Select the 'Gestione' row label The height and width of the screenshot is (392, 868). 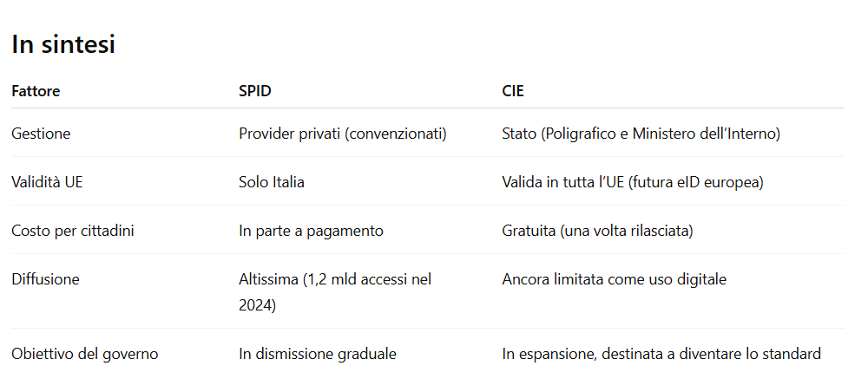[41, 134]
